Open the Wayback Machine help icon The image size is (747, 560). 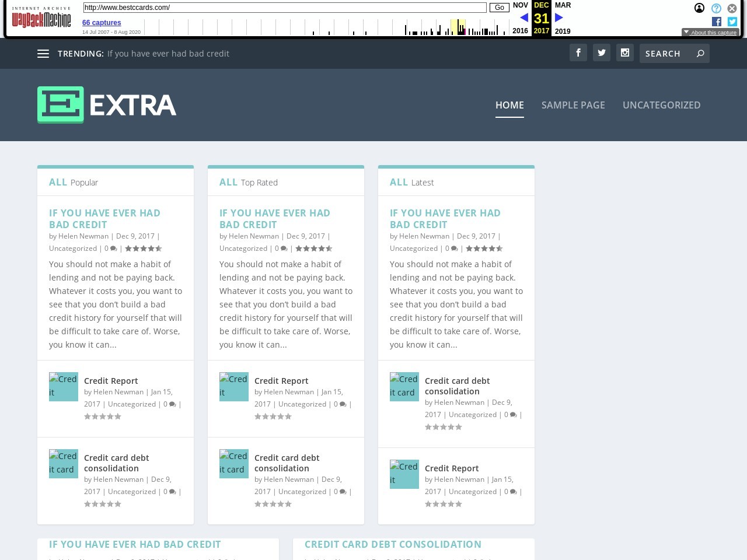tap(716, 8)
